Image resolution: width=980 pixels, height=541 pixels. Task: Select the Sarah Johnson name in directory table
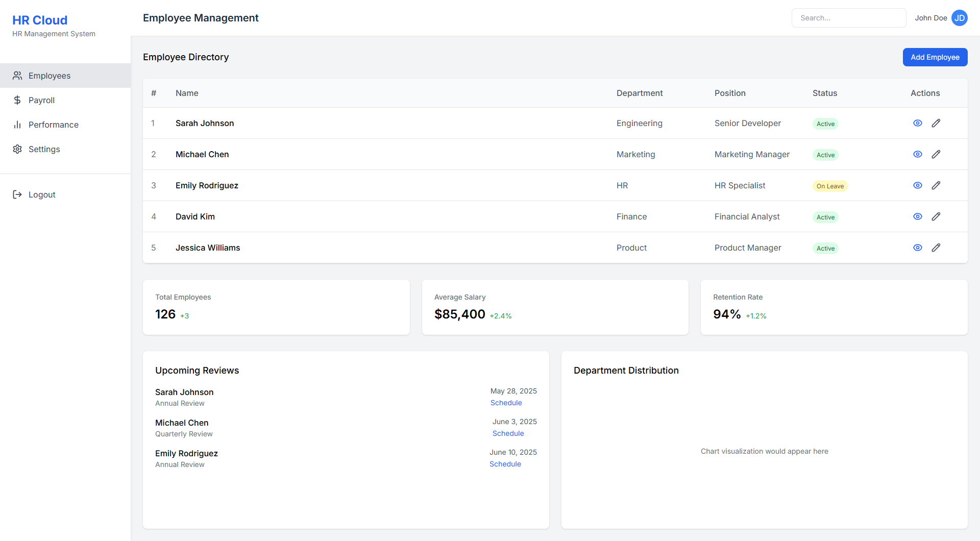(205, 123)
